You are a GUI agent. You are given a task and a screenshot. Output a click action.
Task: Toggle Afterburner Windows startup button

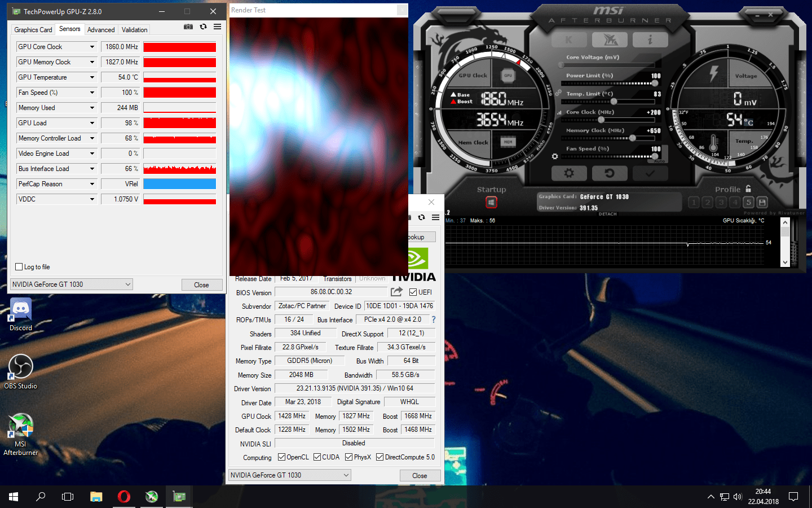pos(491,202)
